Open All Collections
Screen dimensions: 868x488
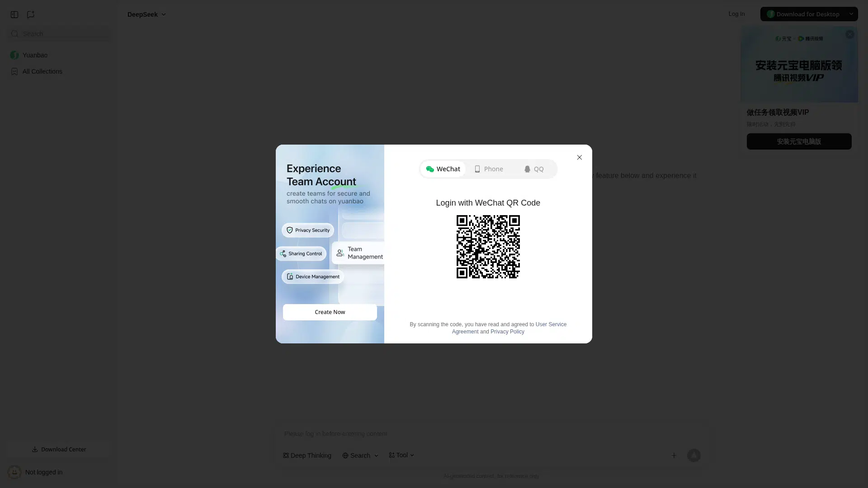pyautogui.click(x=42, y=71)
